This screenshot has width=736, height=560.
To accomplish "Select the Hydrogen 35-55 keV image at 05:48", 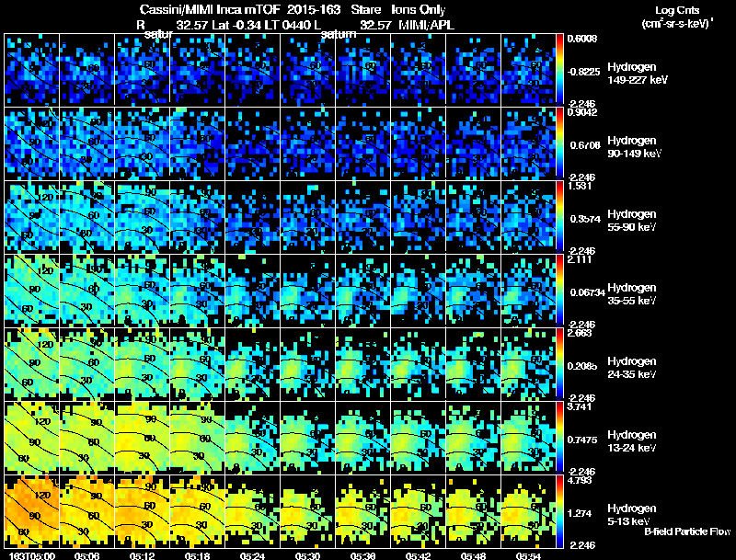I will click(474, 291).
